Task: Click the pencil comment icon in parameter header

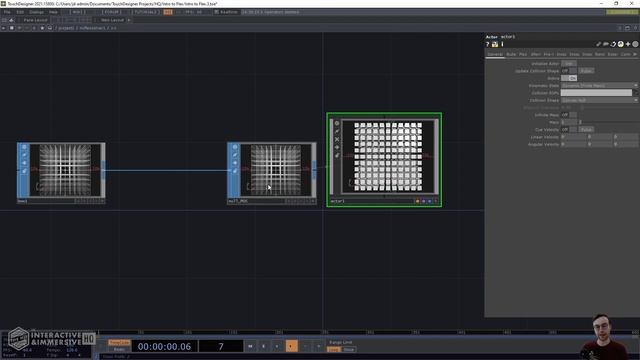Action: (x=598, y=44)
